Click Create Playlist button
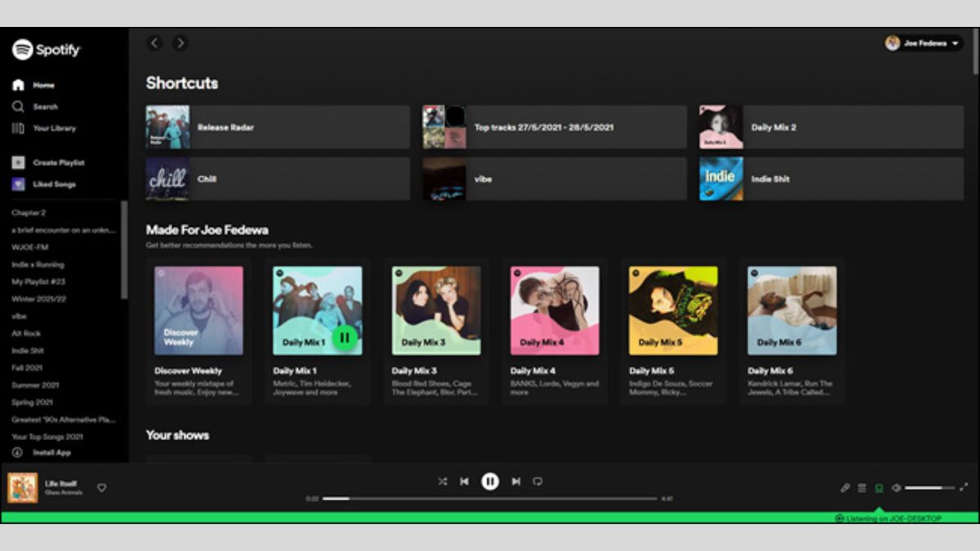 58,162
